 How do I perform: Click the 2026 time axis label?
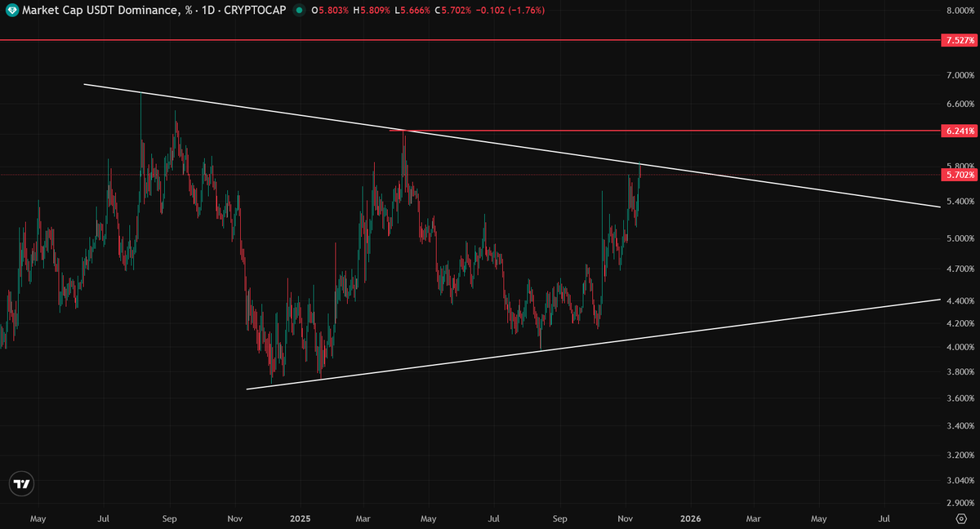tap(691, 518)
